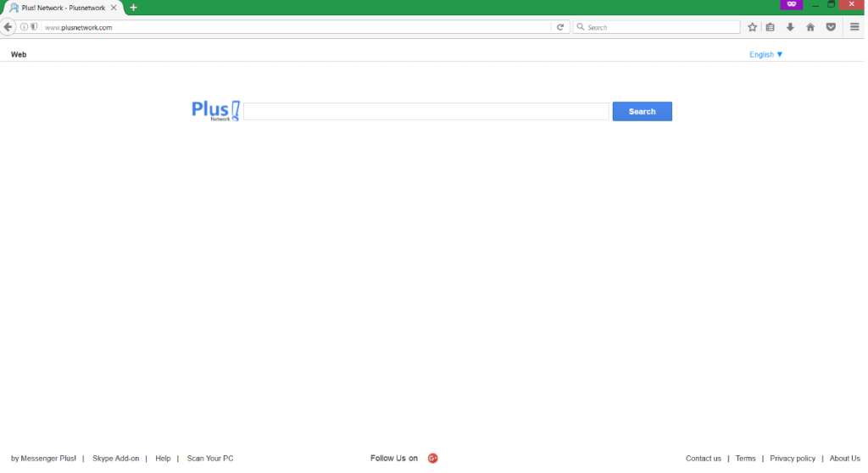Open the hamburger menu icon
The width and height of the screenshot is (868, 473).
pyautogui.click(x=854, y=27)
